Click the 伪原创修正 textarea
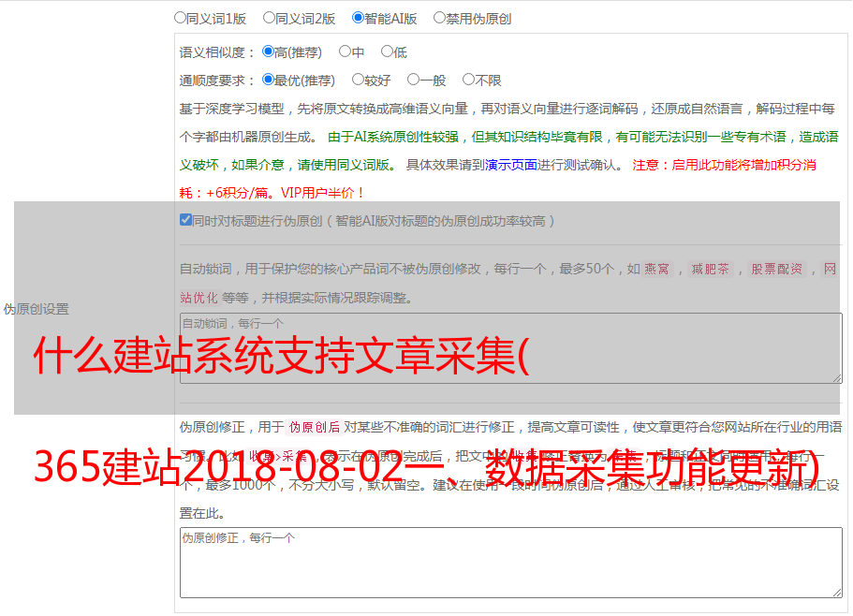This screenshot has height=616, width=853. (x=511, y=563)
